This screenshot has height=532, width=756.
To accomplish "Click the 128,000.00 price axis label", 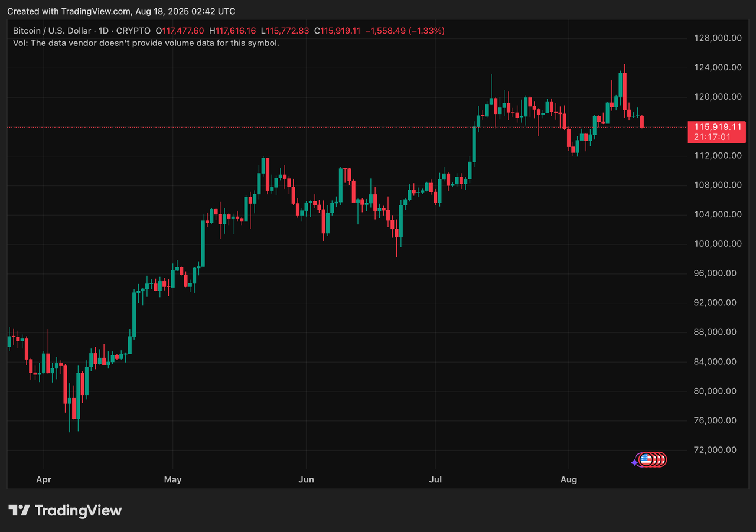I will pyautogui.click(x=718, y=38).
